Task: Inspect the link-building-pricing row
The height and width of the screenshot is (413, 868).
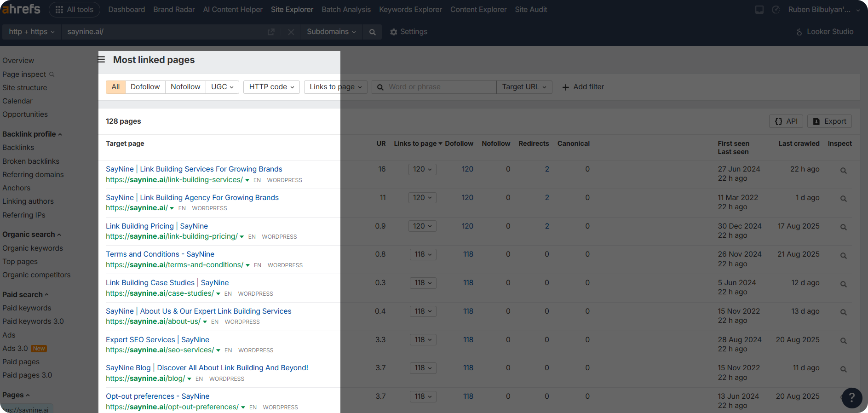Action: [843, 227]
